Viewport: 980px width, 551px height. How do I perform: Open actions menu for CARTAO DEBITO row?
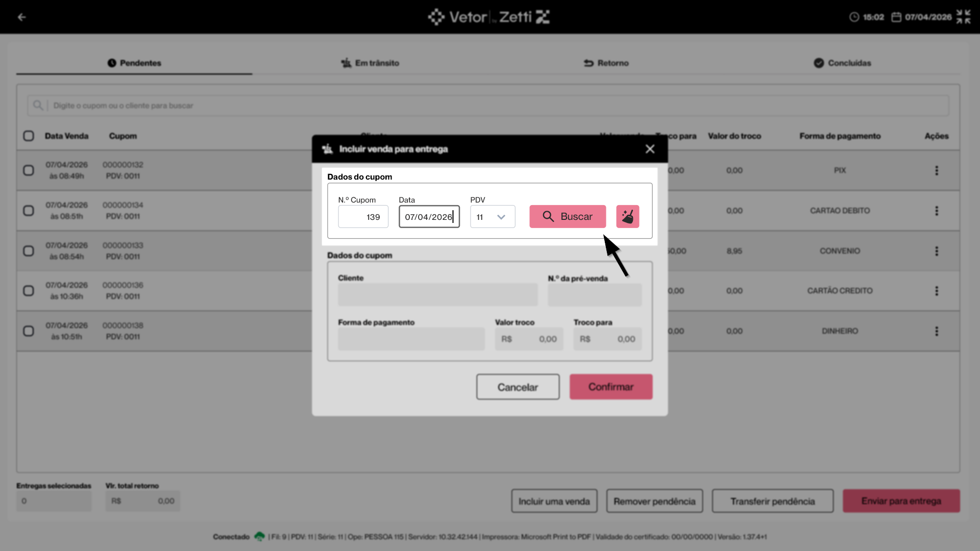[x=936, y=211]
